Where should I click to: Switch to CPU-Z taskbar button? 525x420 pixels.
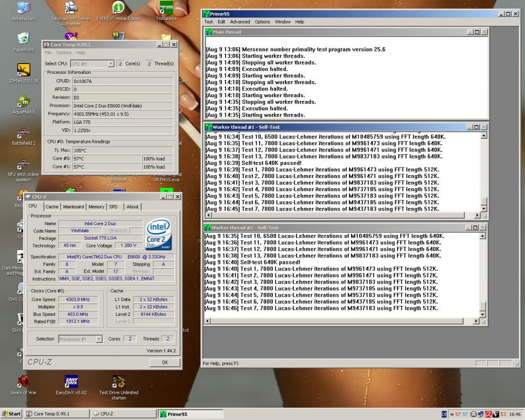(x=124, y=414)
